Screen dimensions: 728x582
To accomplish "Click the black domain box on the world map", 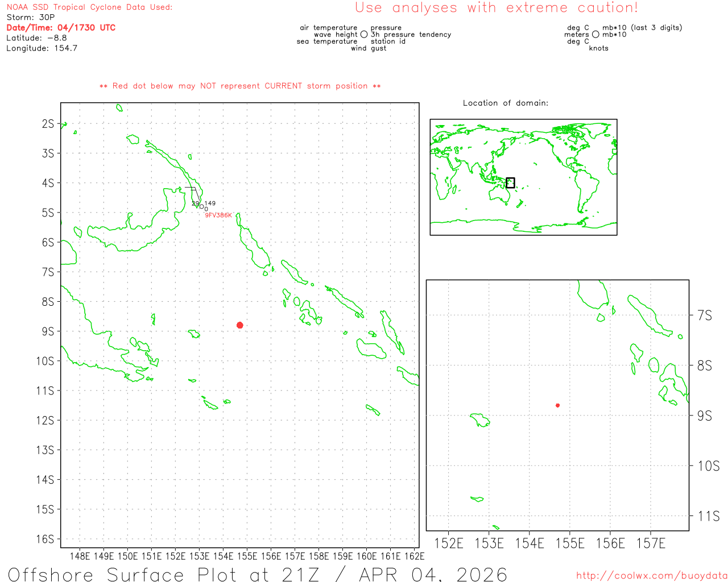I will [x=510, y=182].
